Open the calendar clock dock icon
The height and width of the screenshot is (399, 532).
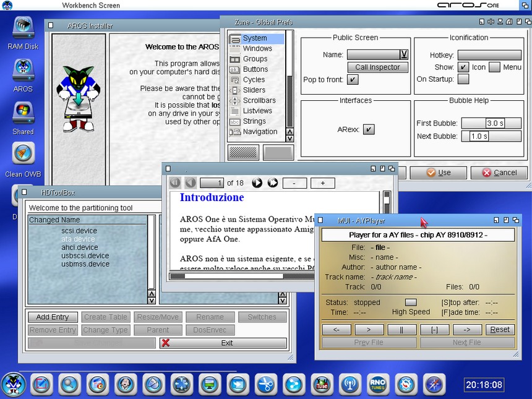(98, 384)
